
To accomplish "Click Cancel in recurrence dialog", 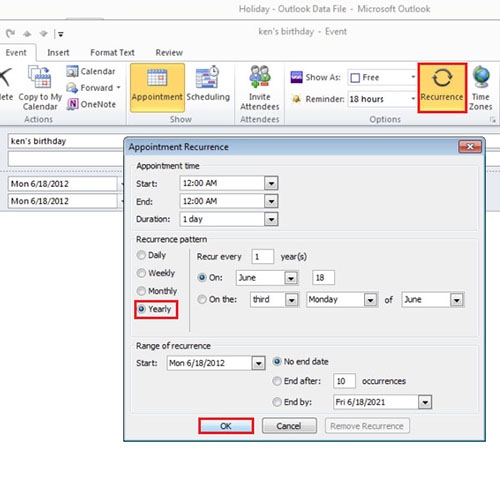I will click(289, 426).
